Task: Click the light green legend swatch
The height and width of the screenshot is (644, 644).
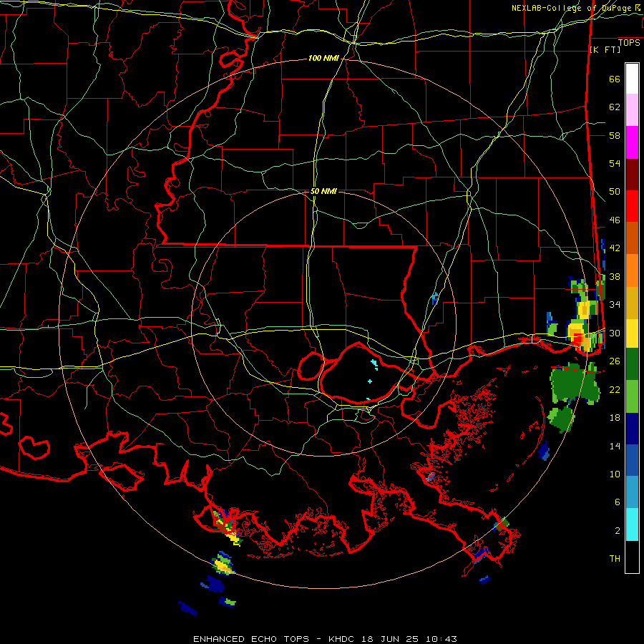Action: click(632, 396)
